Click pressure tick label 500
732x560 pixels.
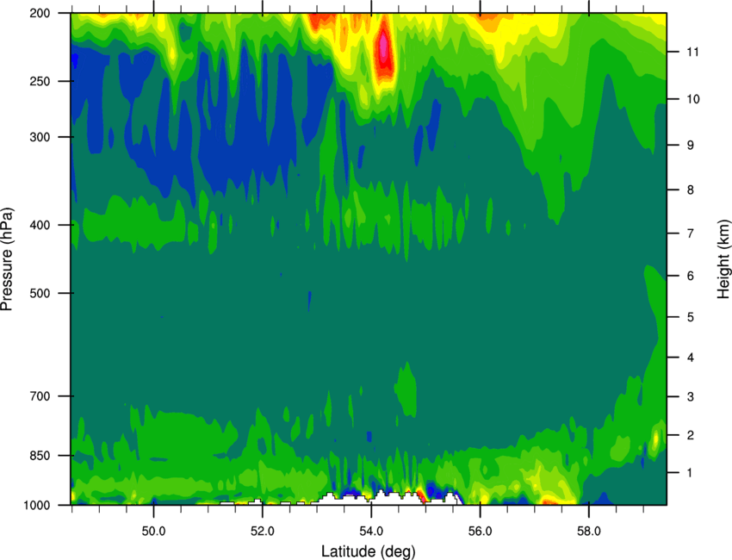tap(40, 293)
